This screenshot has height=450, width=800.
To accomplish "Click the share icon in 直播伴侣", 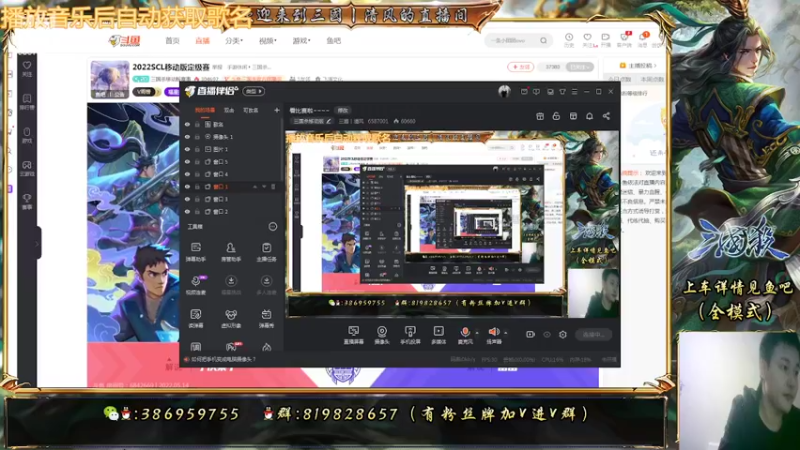I will (x=606, y=116).
